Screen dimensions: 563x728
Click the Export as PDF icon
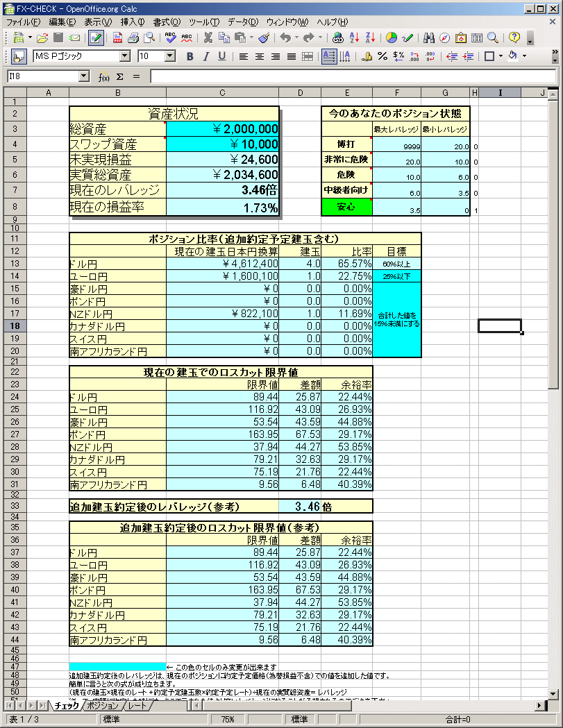(x=117, y=37)
